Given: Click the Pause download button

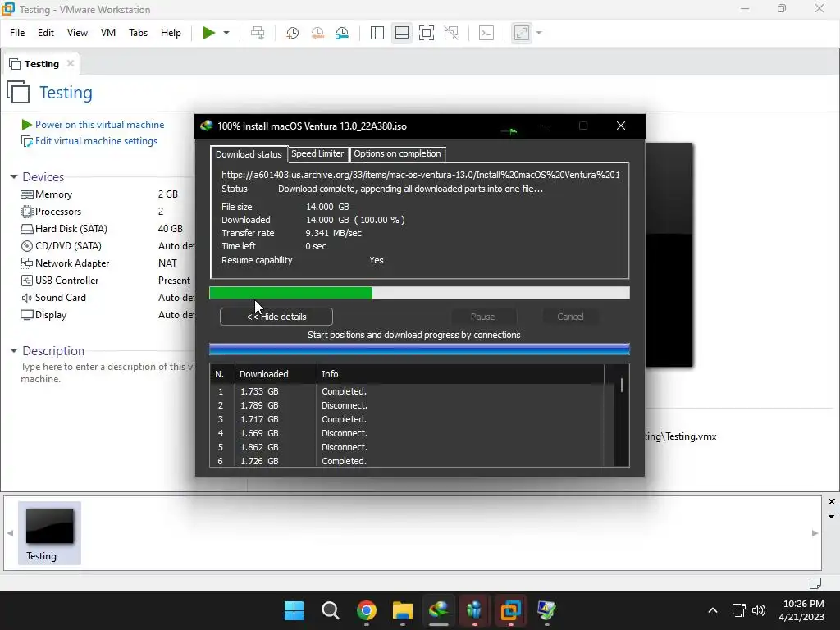Looking at the screenshot, I should pos(482,317).
